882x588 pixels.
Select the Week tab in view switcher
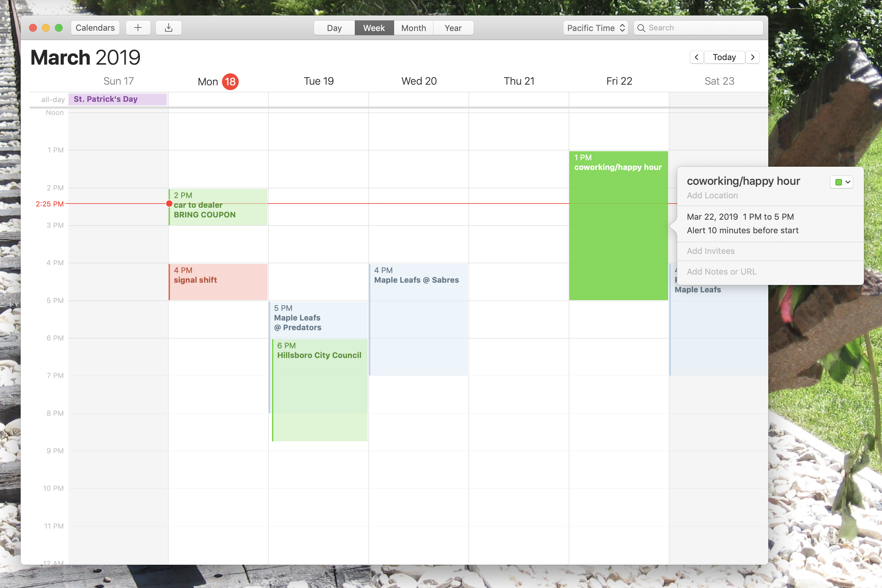point(374,27)
